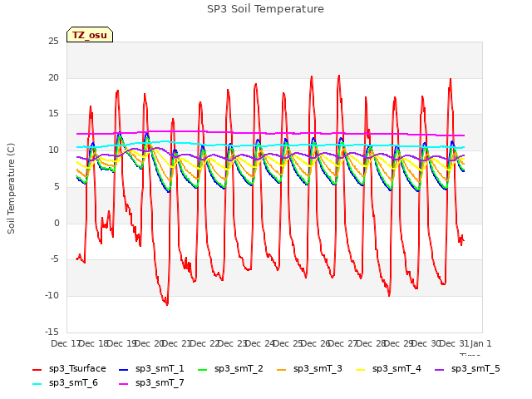Select the sp3_smT_6 legend label
This screenshot has width=532, height=399.
pos(73,383)
